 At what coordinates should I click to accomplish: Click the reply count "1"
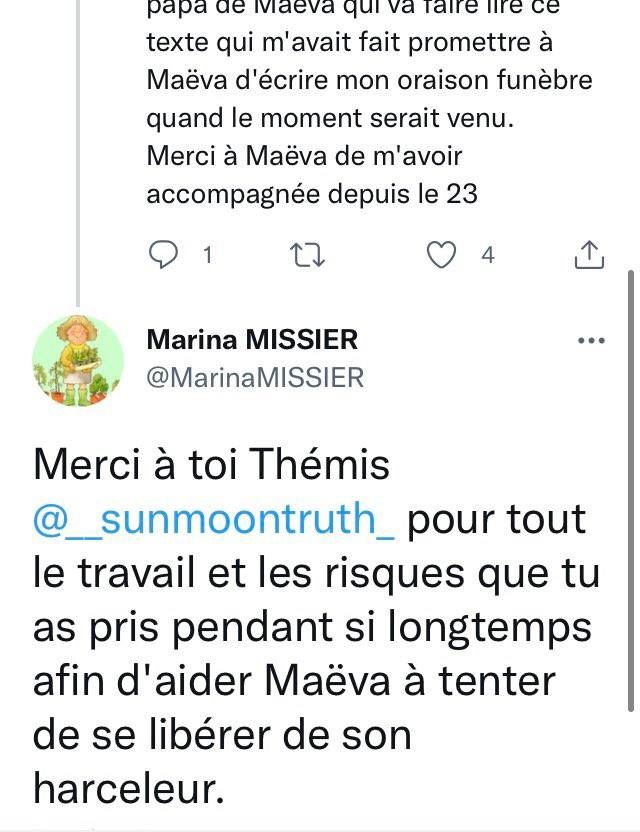coord(207,256)
